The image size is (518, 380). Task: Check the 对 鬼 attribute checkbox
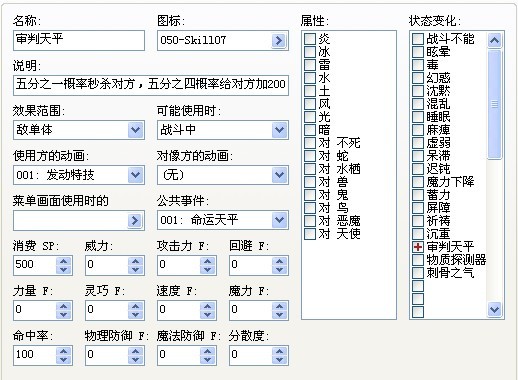[310, 195]
